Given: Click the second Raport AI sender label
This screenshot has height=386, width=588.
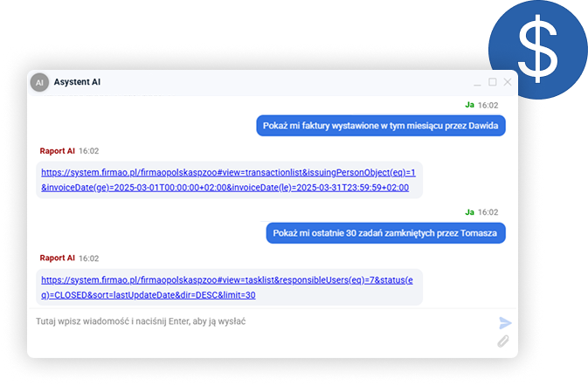Looking at the screenshot, I should point(58,258).
